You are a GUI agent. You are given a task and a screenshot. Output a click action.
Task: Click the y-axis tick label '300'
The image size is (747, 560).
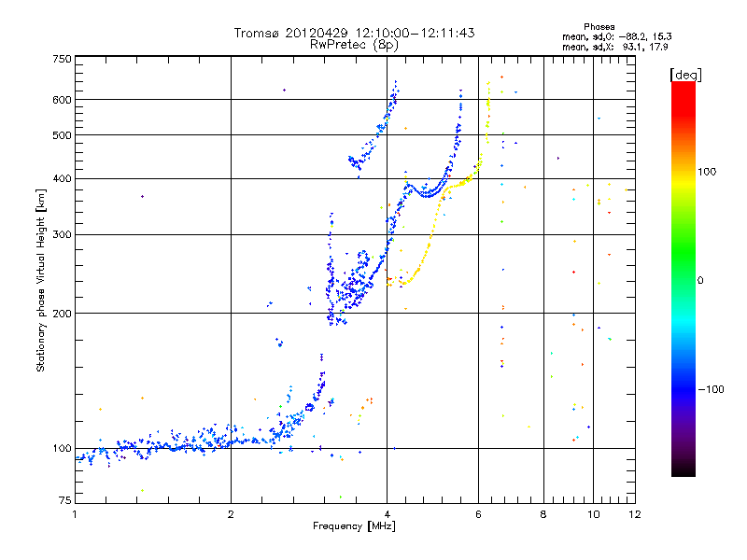tap(62, 234)
